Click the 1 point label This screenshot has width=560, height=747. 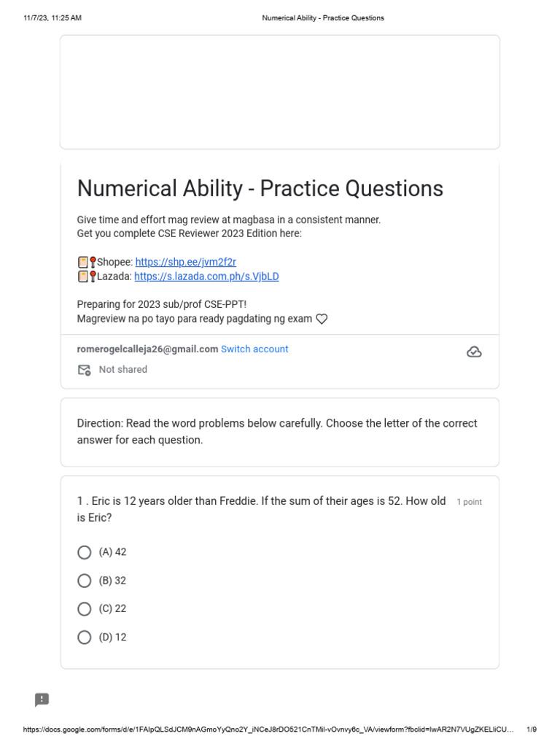469,502
